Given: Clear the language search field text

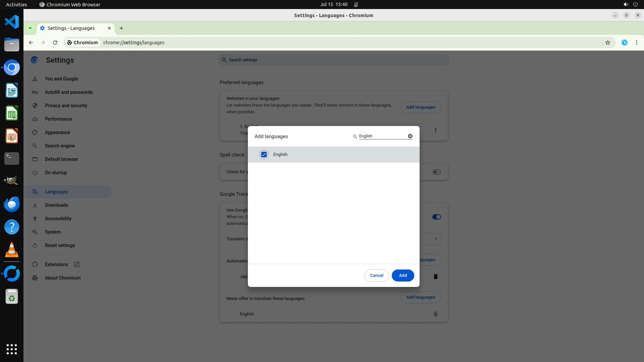Looking at the screenshot, I should [x=410, y=136].
